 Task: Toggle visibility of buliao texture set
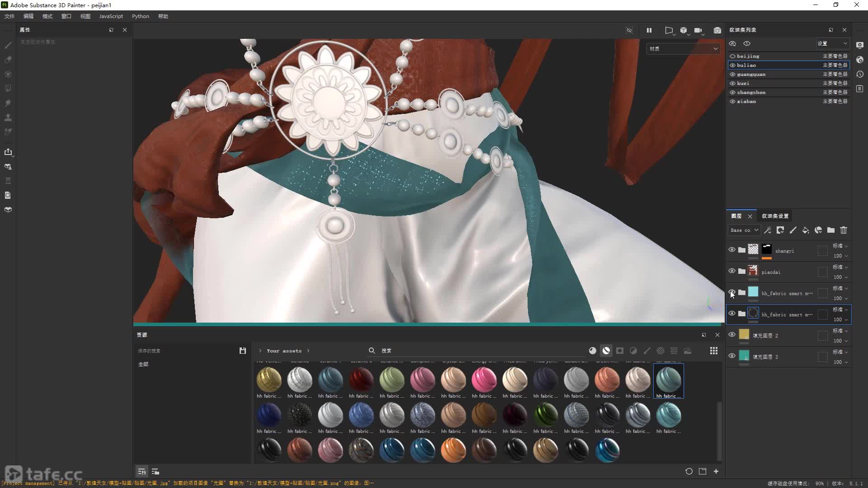click(x=732, y=65)
